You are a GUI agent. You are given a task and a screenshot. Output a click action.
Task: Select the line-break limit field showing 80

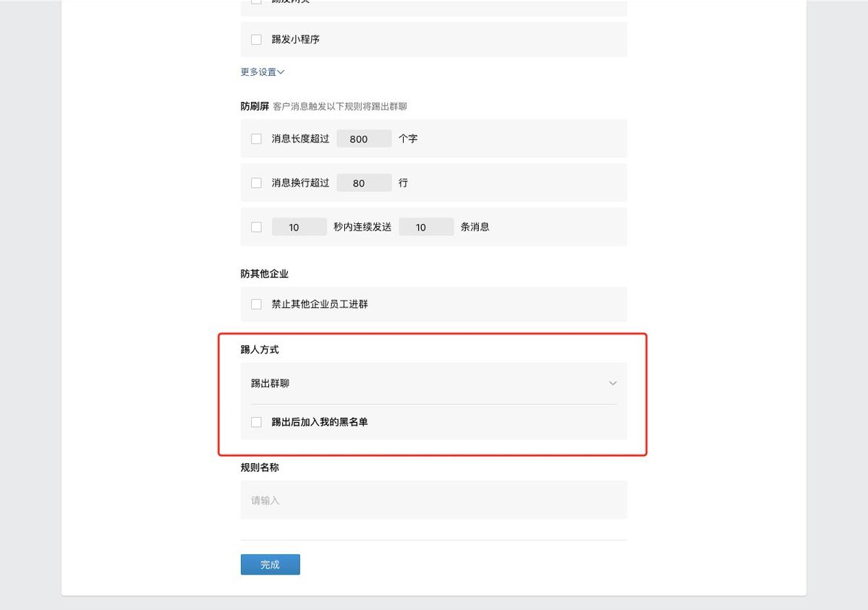[x=364, y=182]
